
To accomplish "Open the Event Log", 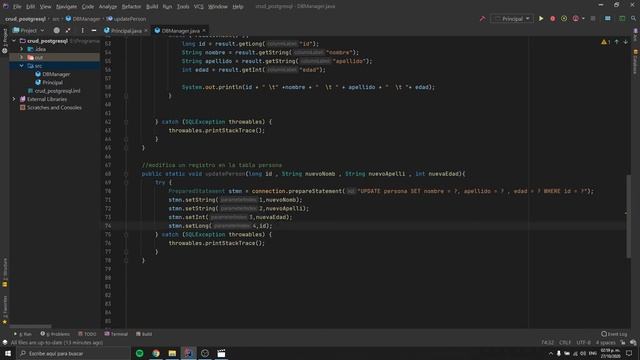I will pos(614,334).
